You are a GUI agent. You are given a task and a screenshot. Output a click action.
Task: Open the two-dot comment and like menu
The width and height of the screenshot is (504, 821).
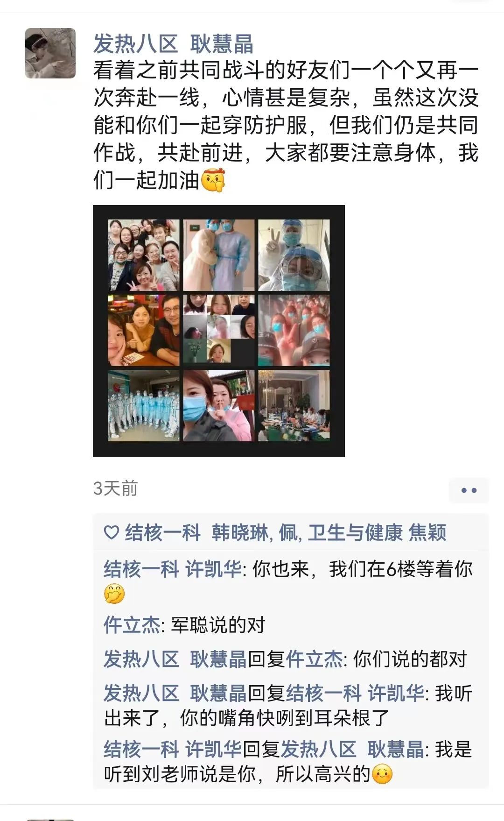[x=469, y=490]
